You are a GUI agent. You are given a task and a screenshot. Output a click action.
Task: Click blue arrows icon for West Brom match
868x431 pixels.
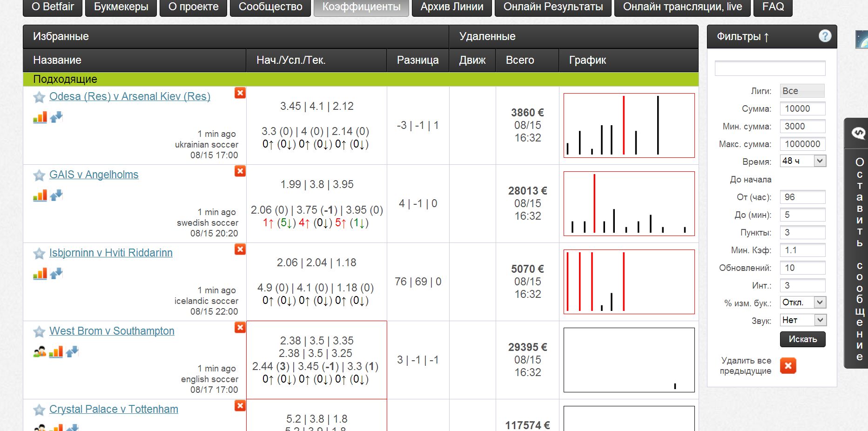[x=72, y=352]
